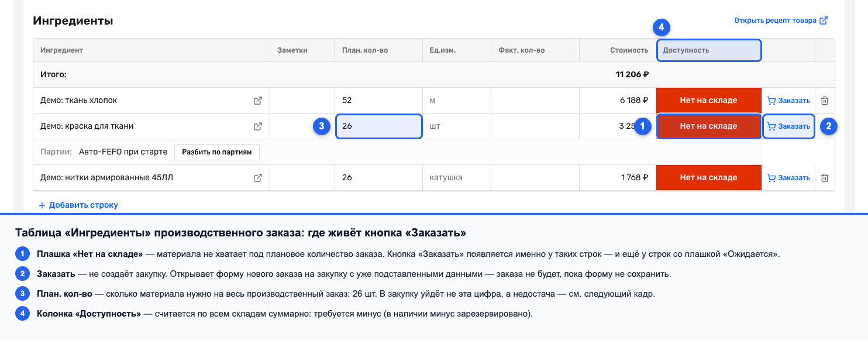Click the cost value 6 188 ₽
868x340 pixels.
point(634,101)
